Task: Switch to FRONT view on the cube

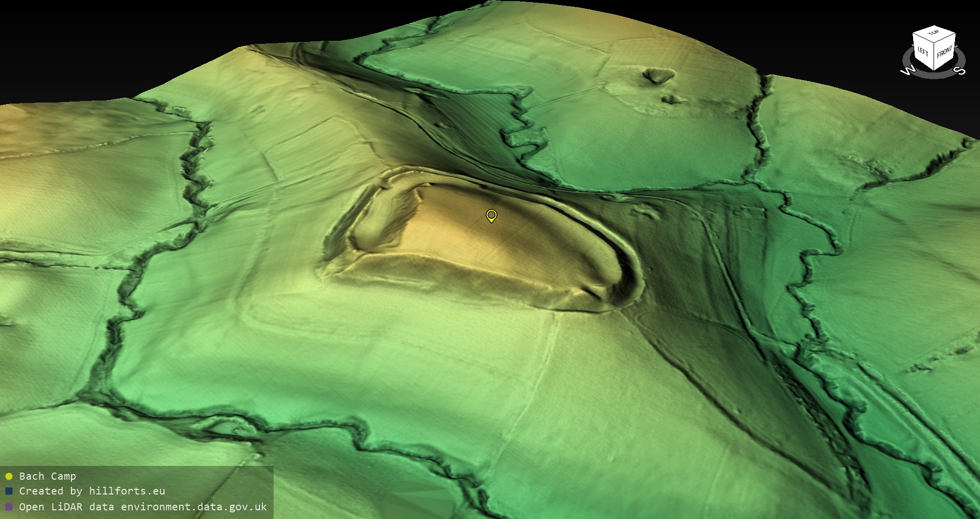Action: point(944,52)
